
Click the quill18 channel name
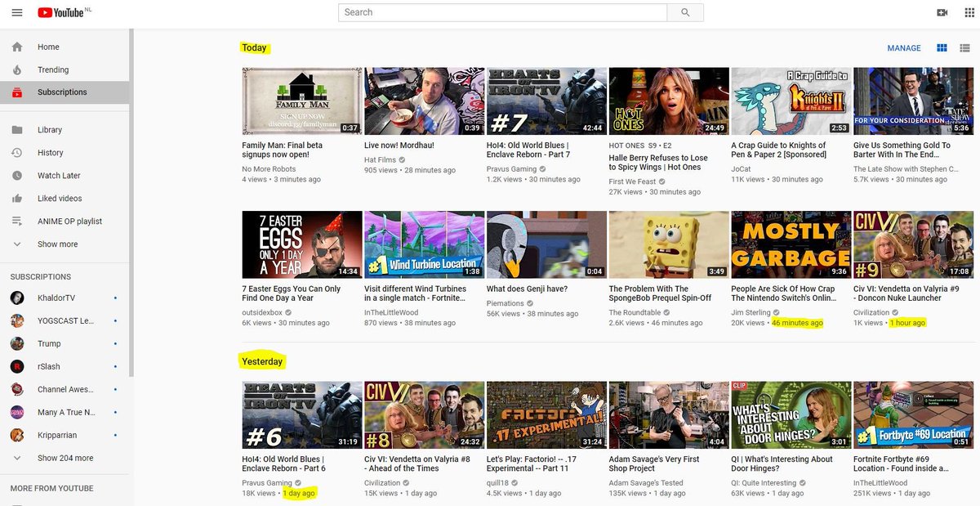click(x=498, y=483)
